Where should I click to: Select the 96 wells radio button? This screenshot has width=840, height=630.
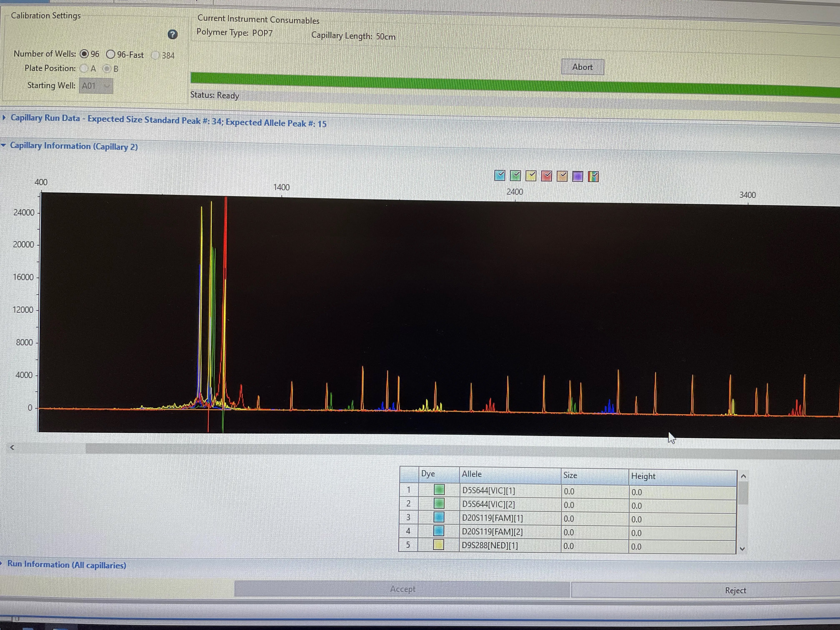tap(84, 54)
